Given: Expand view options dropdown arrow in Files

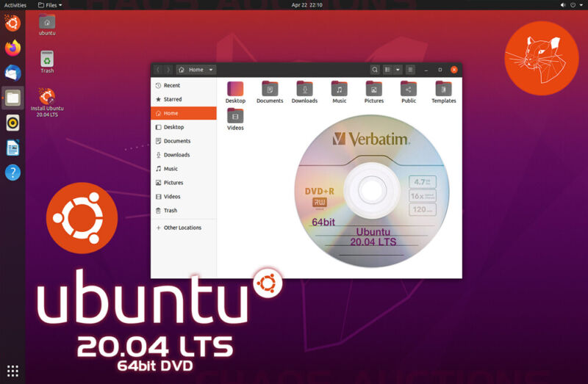Looking at the screenshot, I should [398, 70].
